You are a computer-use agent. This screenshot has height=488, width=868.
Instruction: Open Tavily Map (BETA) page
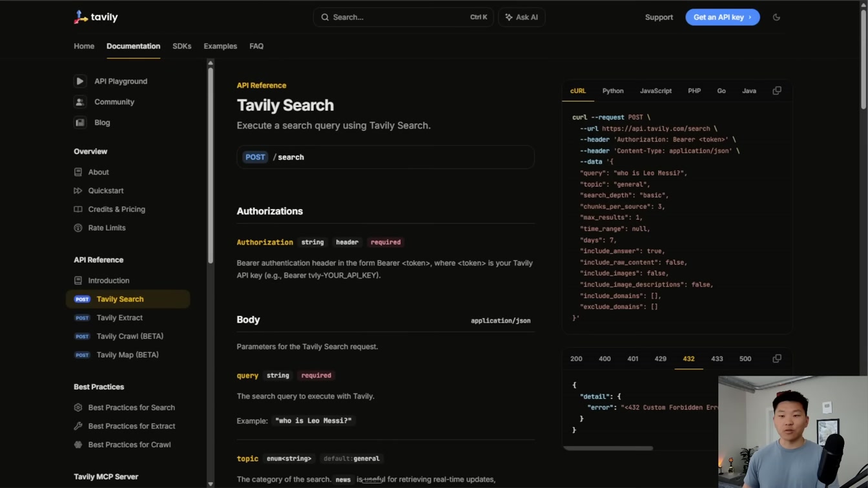coord(127,355)
